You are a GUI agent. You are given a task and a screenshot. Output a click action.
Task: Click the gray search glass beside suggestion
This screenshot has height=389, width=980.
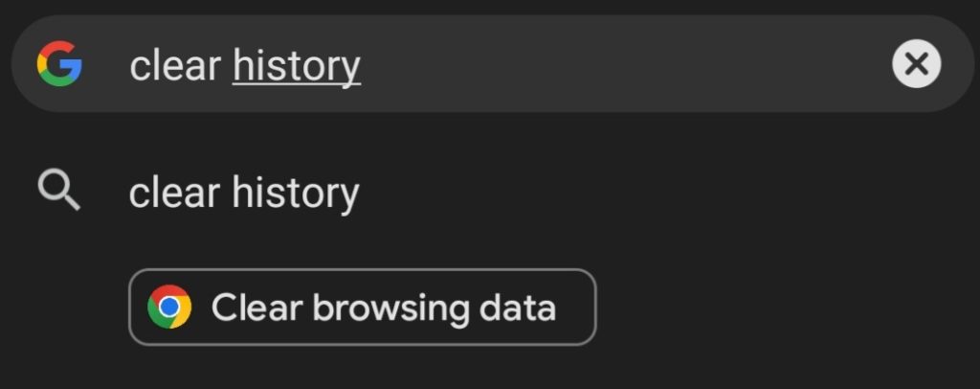pos(59,192)
